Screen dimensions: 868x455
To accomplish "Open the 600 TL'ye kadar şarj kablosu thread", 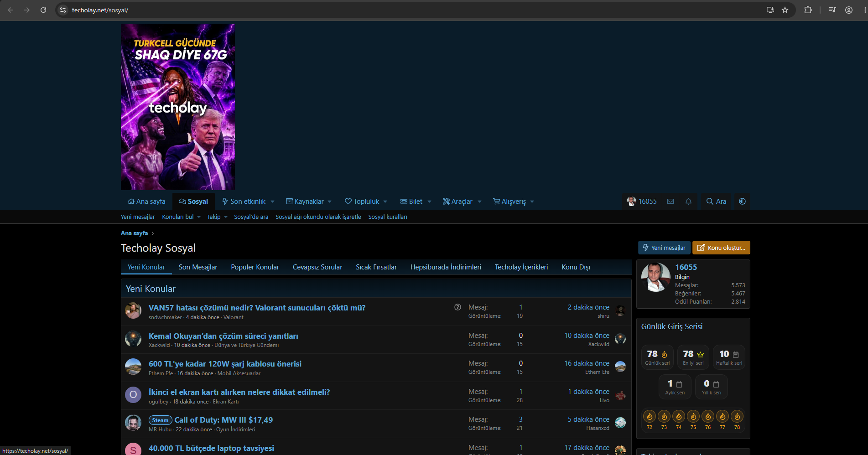I will point(225,364).
